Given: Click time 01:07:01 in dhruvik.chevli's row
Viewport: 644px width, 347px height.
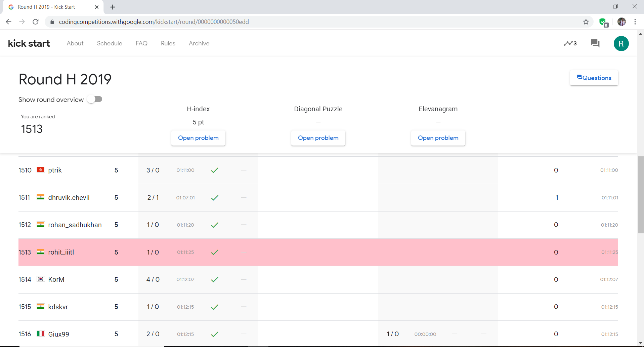Looking at the screenshot, I should coord(185,198).
